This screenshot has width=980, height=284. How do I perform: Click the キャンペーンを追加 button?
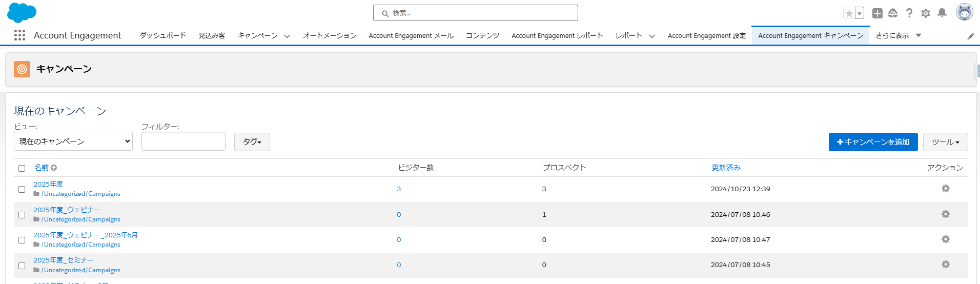(x=873, y=142)
